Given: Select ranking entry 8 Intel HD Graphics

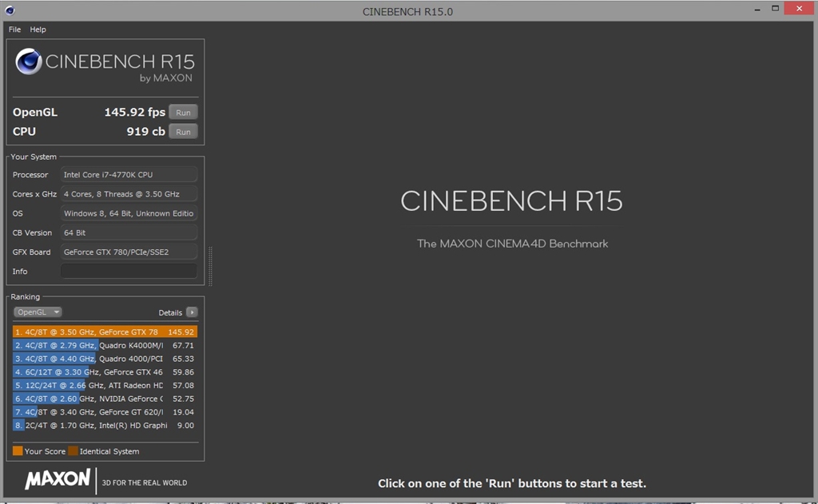Looking at the screenshot, I should click(x=105, y=425).
